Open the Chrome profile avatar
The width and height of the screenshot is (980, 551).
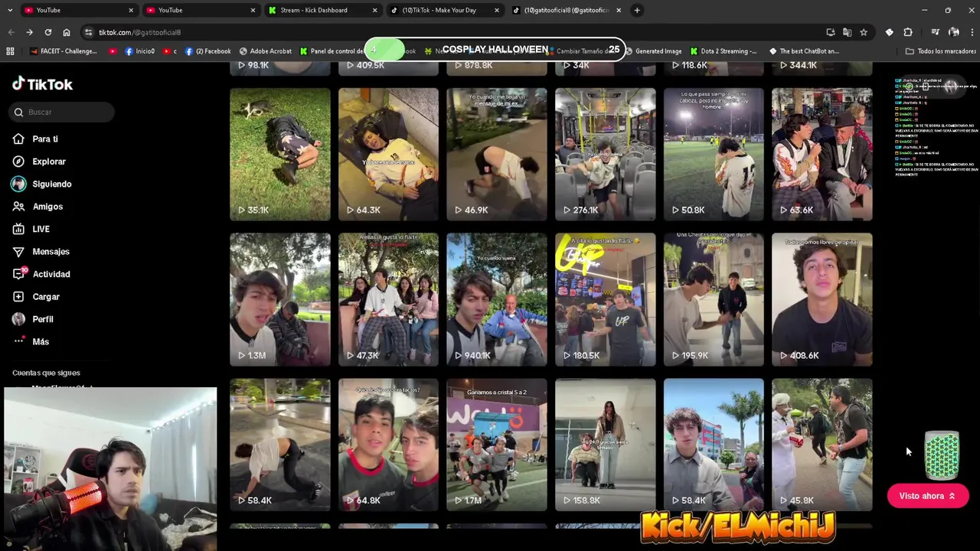tap(954, 32)
